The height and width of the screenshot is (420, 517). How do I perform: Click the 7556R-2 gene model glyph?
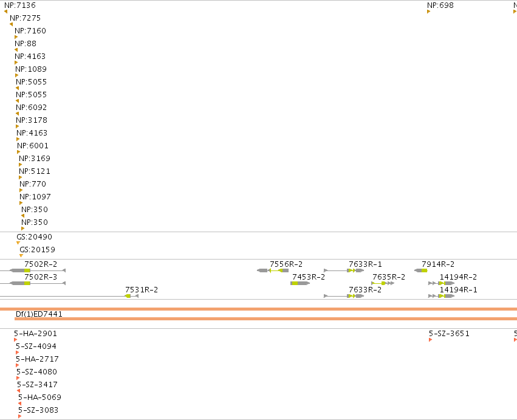point(273,270)
